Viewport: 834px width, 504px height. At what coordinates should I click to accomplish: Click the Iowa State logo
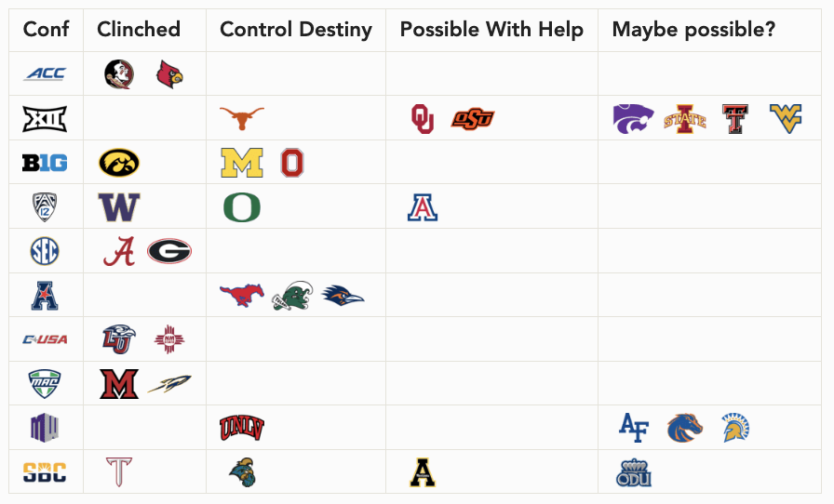[x=685, y=119]
